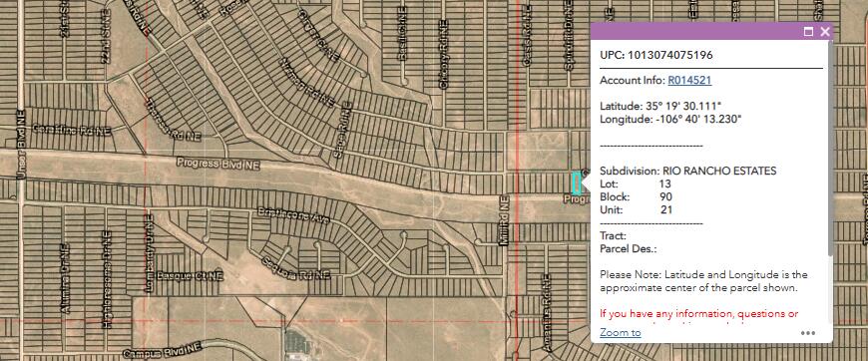
Task: Select the highlighted cyan parcel on map
Action: [x=576, y=182]
